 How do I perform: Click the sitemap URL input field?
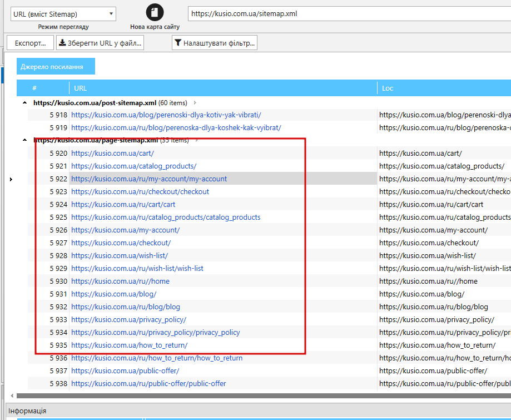coord(349,14)
